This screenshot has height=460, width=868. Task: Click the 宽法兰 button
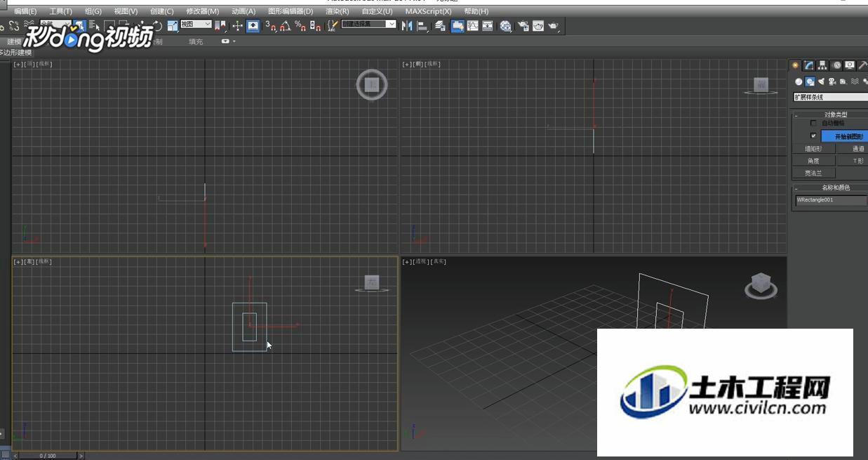tap(813, 173)
